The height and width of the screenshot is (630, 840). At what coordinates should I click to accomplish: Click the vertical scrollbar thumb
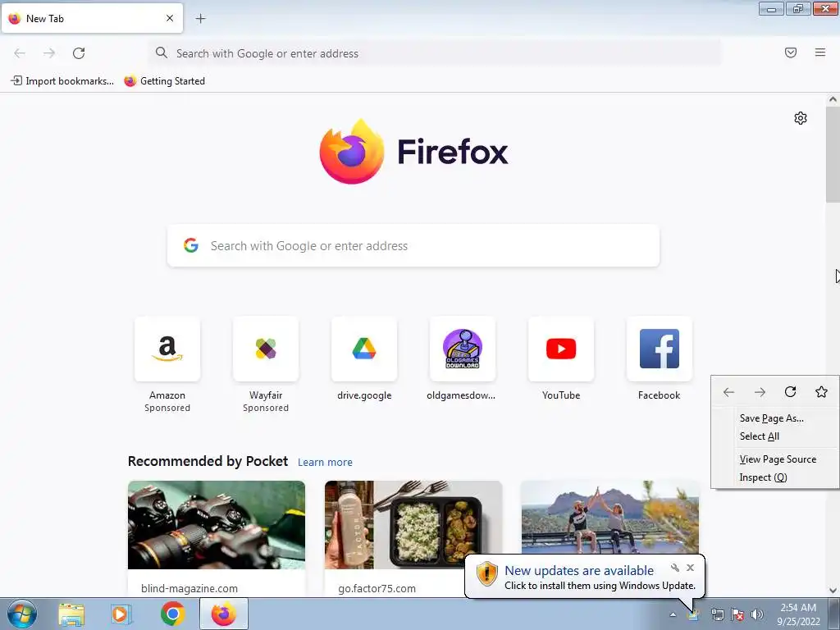click(833, 154)
